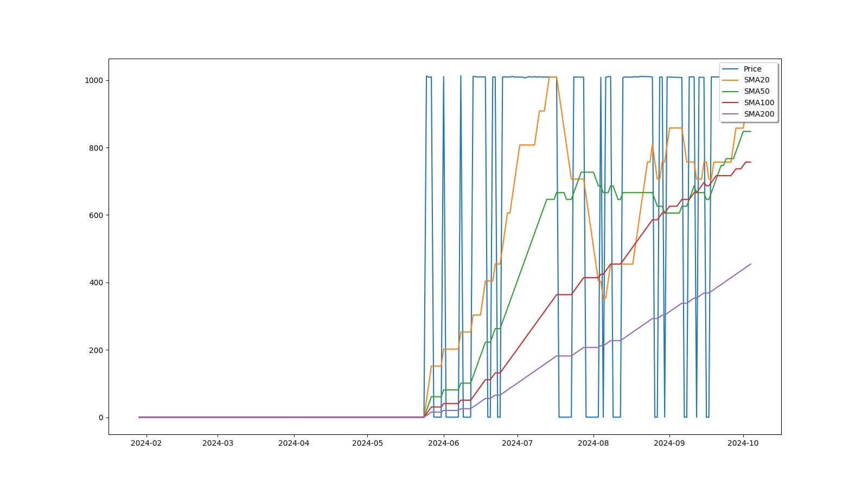Click the 2024-08 x-axis label
The height and width of the screenshot is (488, 868).
(x=593, y=443)
